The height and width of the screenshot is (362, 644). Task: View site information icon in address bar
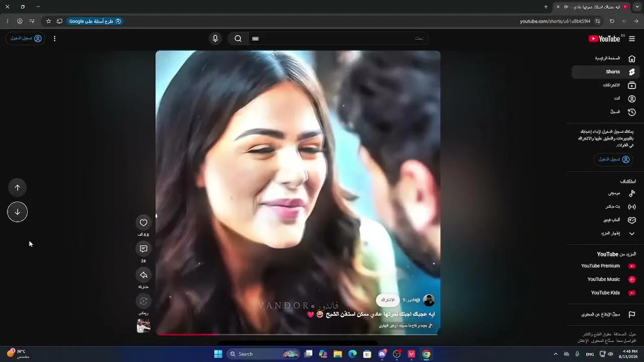pyautogui.click(x=598, y=21)
